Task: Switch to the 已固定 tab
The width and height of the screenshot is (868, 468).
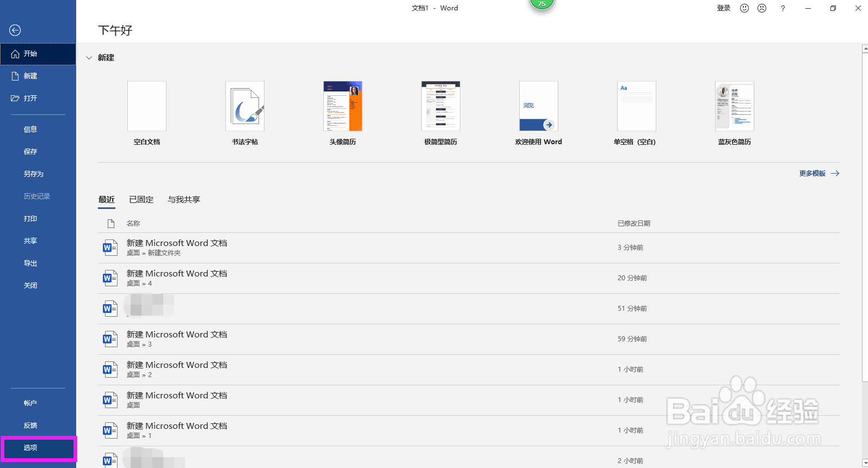Action: click(x=141, y=200)
